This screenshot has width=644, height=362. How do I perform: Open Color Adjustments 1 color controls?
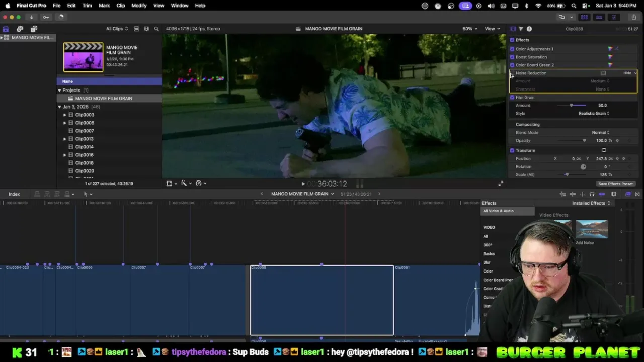pos(610,49)
